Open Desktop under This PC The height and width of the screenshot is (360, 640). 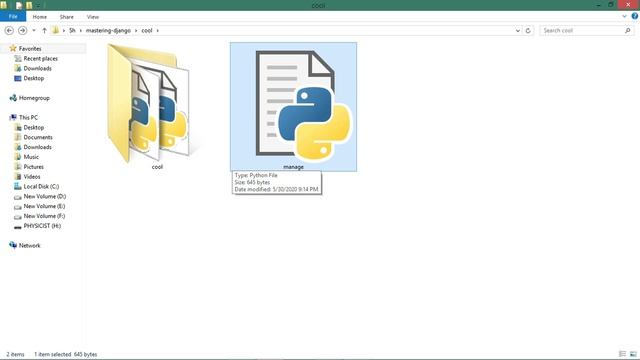click(x=33, y=128)
